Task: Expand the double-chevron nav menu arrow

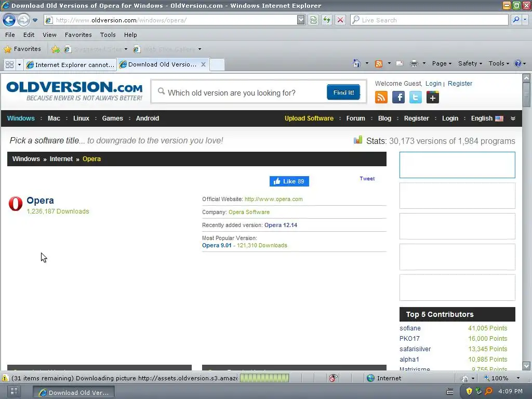Action: [x=513, y=118]
